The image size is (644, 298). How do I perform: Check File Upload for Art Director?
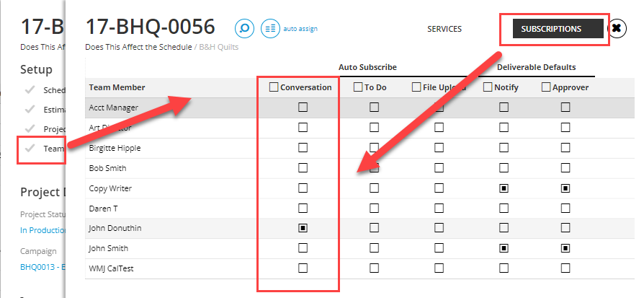(439, 127)
